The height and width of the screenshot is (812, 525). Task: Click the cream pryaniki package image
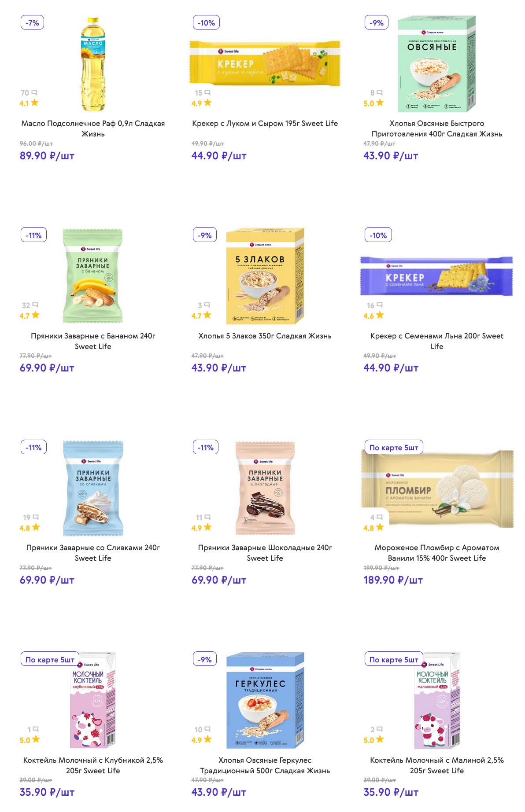click(93, 488)
